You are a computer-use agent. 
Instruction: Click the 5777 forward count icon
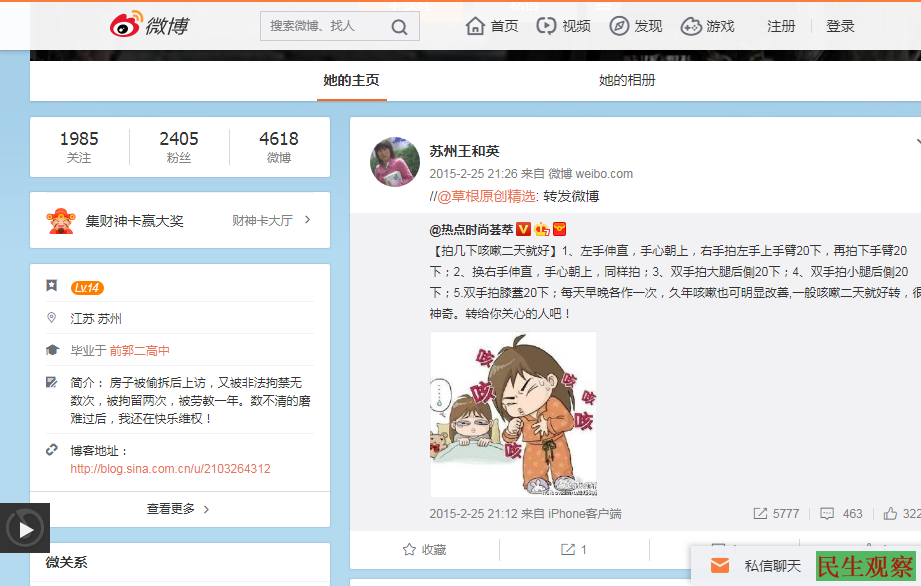(x=760, y=513)
